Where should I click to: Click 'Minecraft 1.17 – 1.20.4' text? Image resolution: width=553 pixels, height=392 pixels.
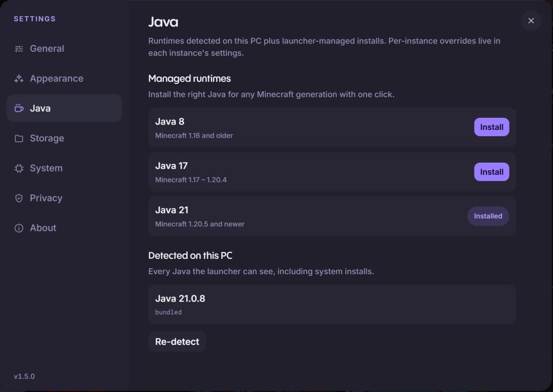(191, 180)
